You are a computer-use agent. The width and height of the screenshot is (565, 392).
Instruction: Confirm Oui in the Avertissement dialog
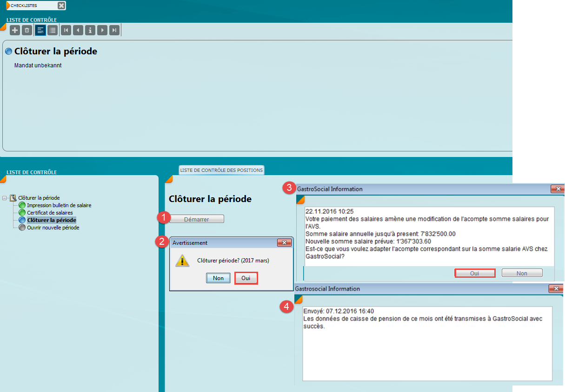click(x=246, y=278)
